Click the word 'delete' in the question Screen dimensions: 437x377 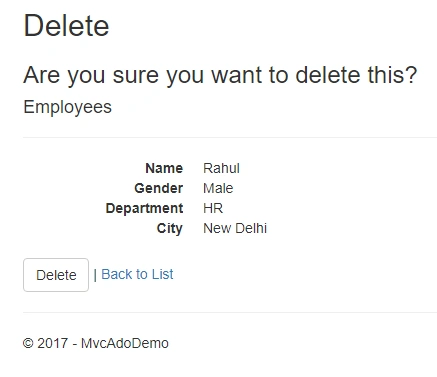click(328, 75)
